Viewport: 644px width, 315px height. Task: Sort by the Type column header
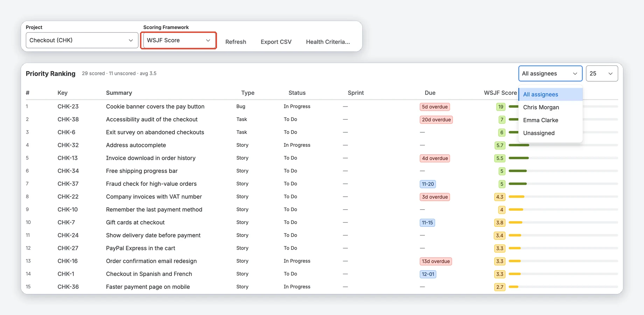248,93
